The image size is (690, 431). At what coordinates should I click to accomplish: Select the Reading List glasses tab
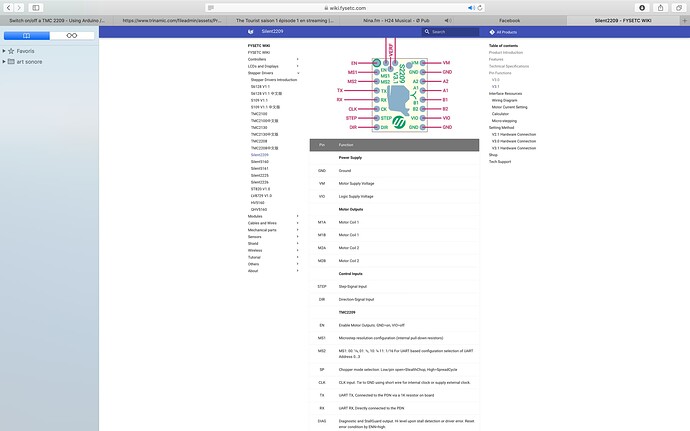(72, 36)
